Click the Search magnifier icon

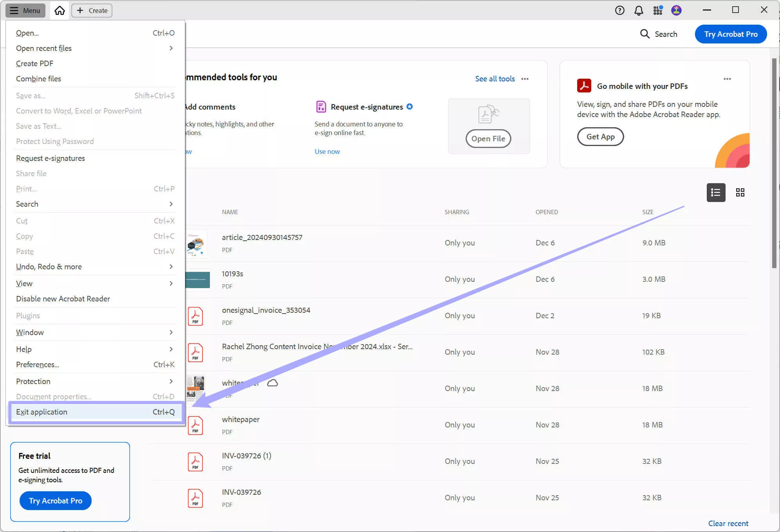pyautogui.click(x=645, y=34)
